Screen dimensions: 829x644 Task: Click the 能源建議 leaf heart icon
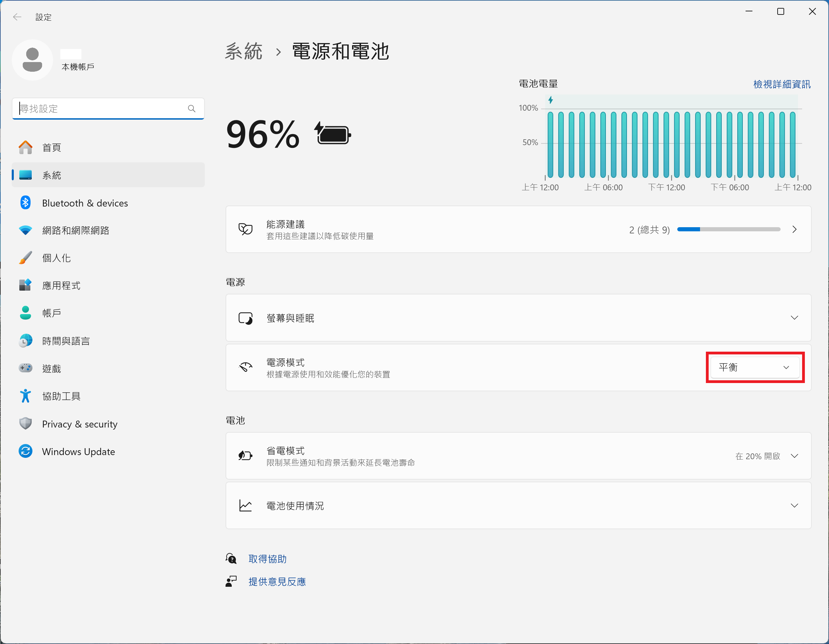pos(245,229)
